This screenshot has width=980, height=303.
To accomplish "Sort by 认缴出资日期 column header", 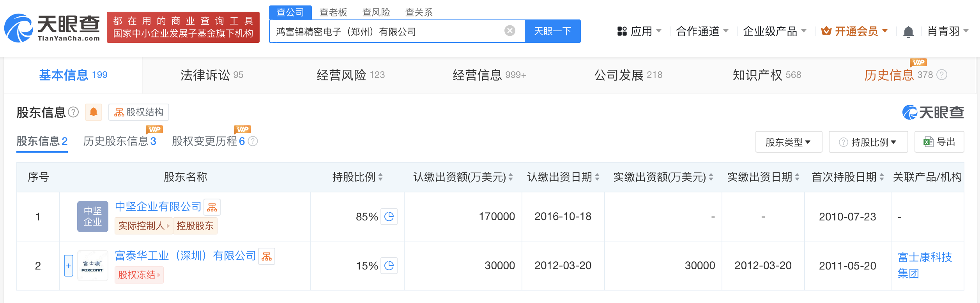I will point(597,177).
